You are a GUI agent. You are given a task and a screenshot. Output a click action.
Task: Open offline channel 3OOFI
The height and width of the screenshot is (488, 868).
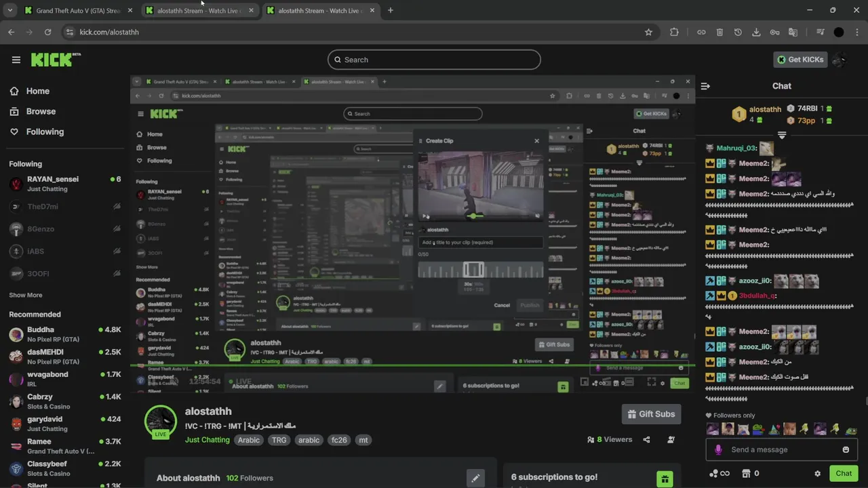65,274
